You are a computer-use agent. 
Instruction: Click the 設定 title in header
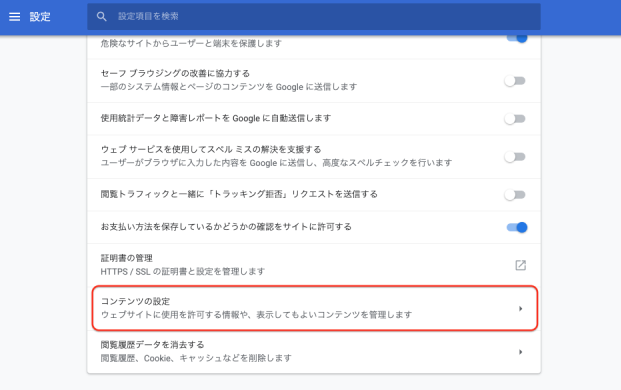coord(40,17)
